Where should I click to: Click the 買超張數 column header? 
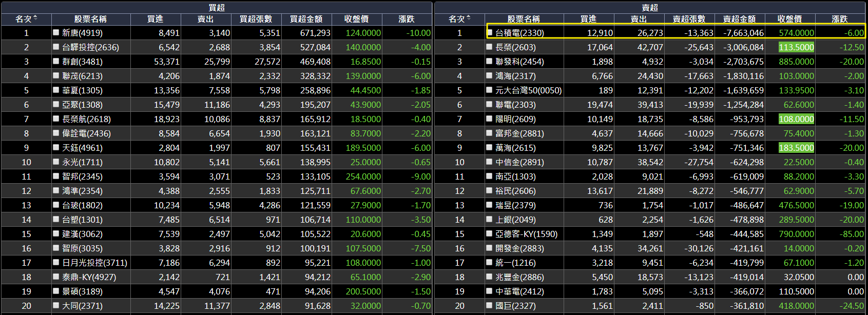click(256, 19)
